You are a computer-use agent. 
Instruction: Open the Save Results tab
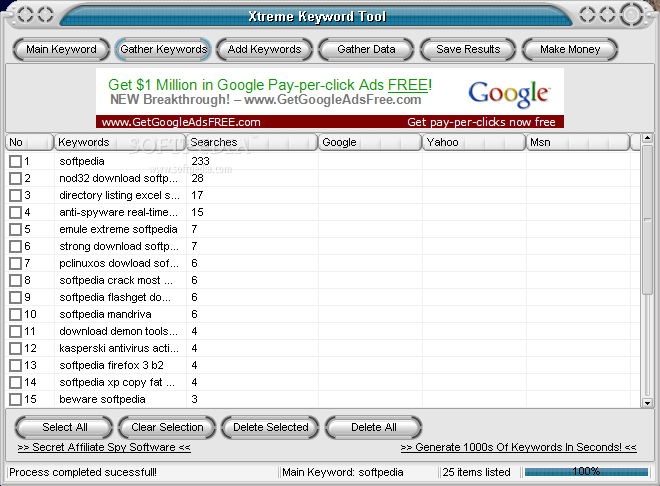point(468,50)
